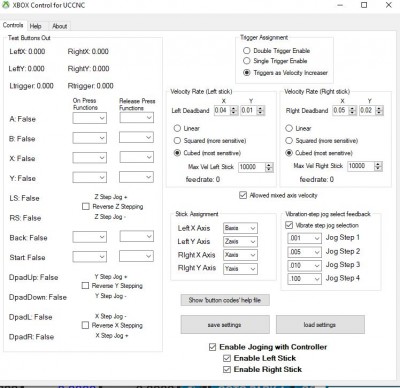Viewport: 400px width, 388px height.
Task: Choose Linear for left stick velocity
Action: (x=177, y=128)
